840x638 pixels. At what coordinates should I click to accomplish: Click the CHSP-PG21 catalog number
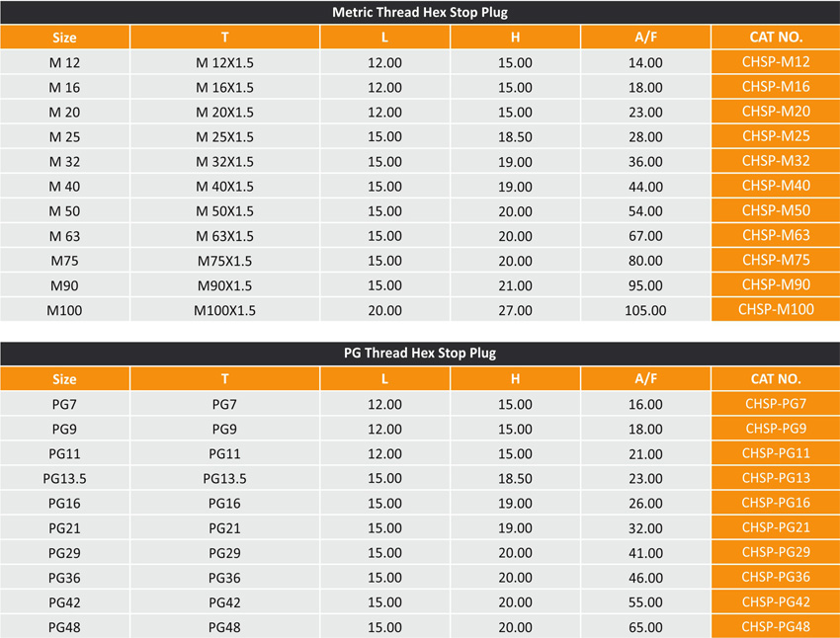[x=776, y=527]
